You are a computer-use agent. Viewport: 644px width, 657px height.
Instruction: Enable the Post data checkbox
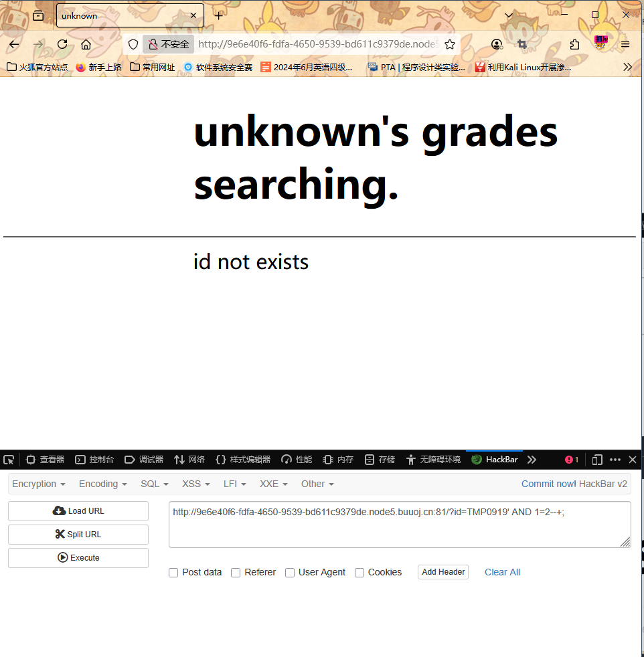pyautogui.click(x=173, y=573)
